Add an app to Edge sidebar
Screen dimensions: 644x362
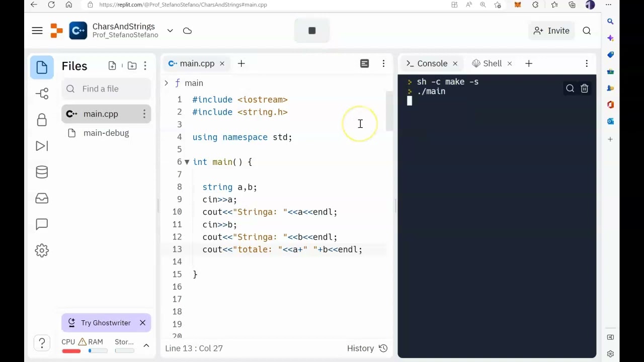(610, 139)
